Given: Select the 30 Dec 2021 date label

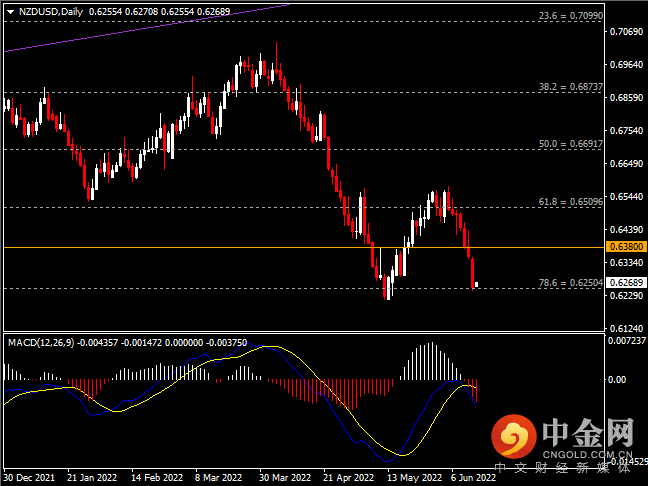Looking at the screenshot, I should [x=29, y=478].
